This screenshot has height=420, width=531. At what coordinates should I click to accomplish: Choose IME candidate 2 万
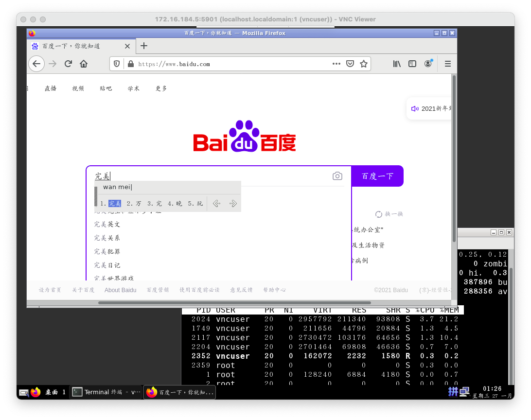click(134, 203)
